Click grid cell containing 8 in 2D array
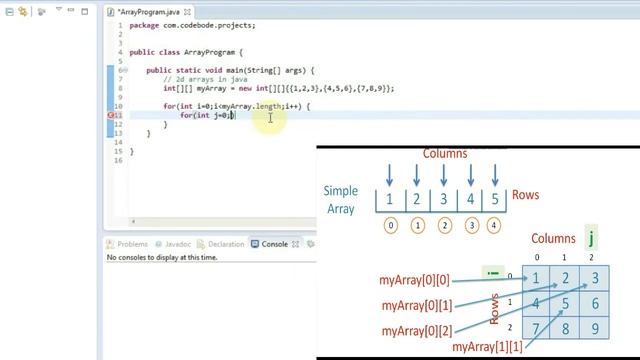The height and width of the screenshot is (360, 640). click(x=565, y=329)
